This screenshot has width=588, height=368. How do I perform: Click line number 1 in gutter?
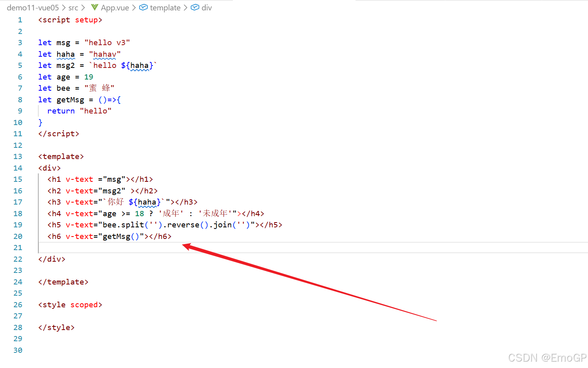(20, 20)
